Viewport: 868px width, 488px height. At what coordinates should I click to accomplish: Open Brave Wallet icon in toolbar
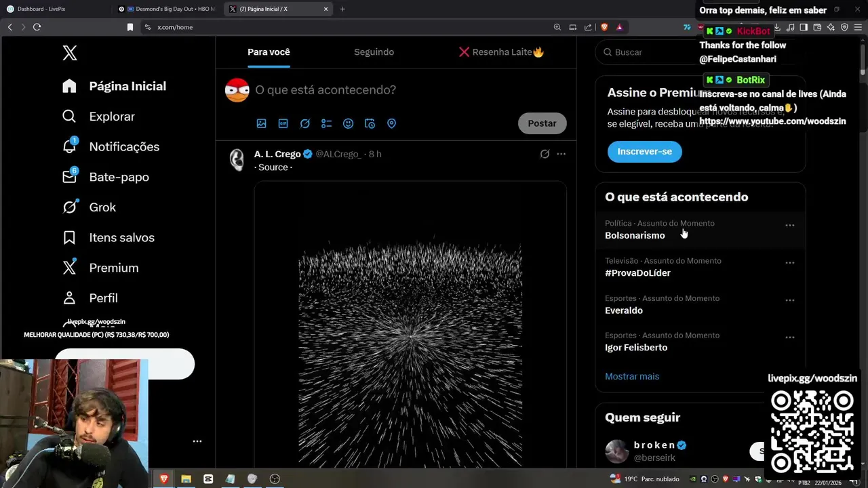817,27
